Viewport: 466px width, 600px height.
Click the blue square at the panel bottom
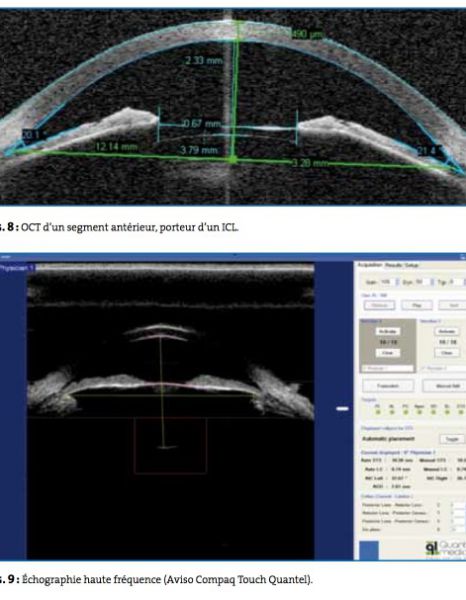[x=369, y=550]
